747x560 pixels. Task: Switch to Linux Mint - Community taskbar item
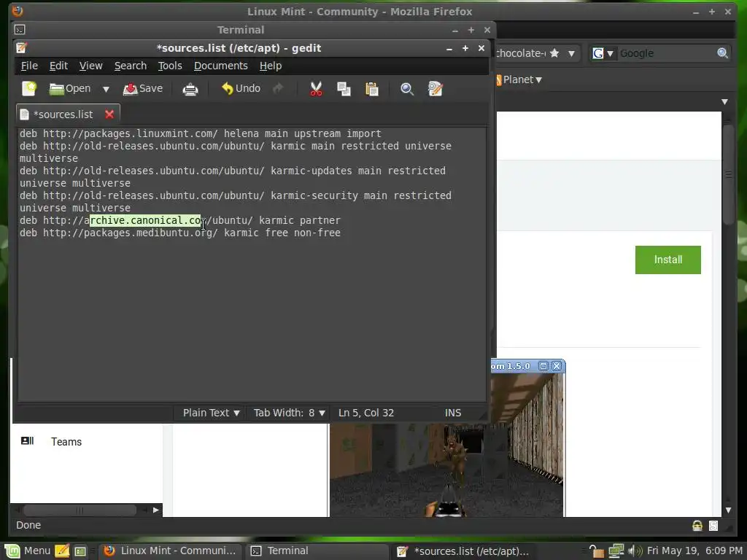[170, 551]
